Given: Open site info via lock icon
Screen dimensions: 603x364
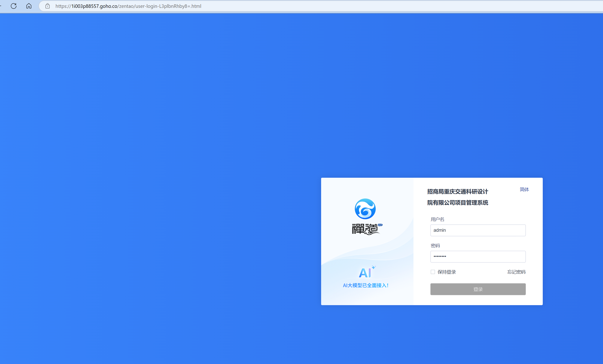Looking at the screenshot, I should (48, 6).
